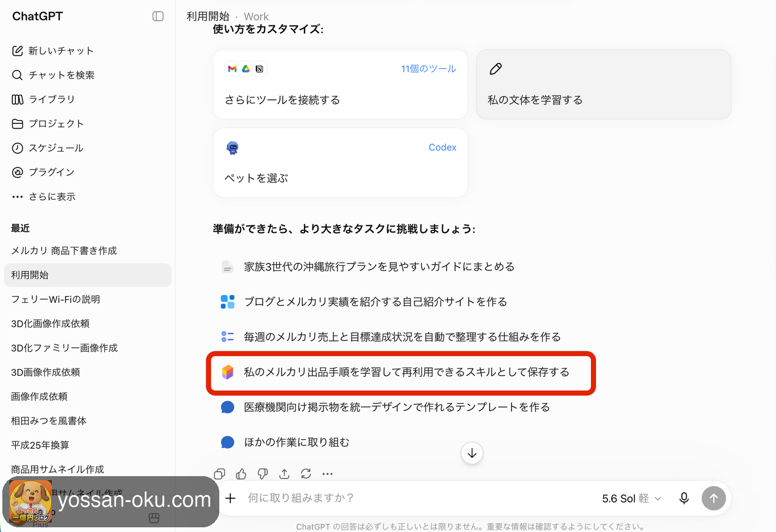Click the share response icon
Image resolution: width=776 pixels, height=532 pixels.
click(x=285, y=474)
